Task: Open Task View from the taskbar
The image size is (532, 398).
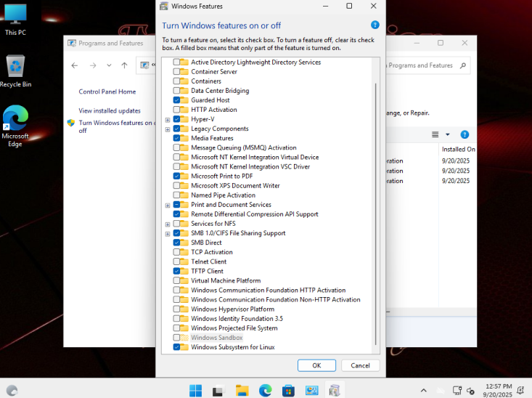Action: coord(218,391)
